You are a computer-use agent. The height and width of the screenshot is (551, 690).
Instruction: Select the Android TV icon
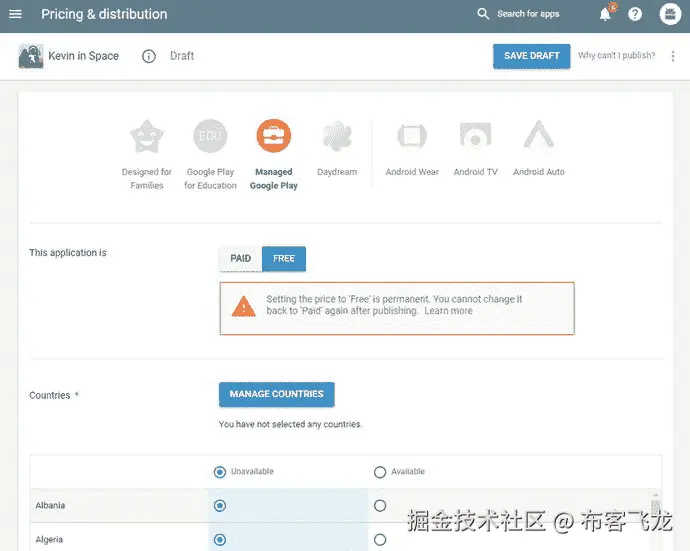pyautogui.click(x=475, y=135)
